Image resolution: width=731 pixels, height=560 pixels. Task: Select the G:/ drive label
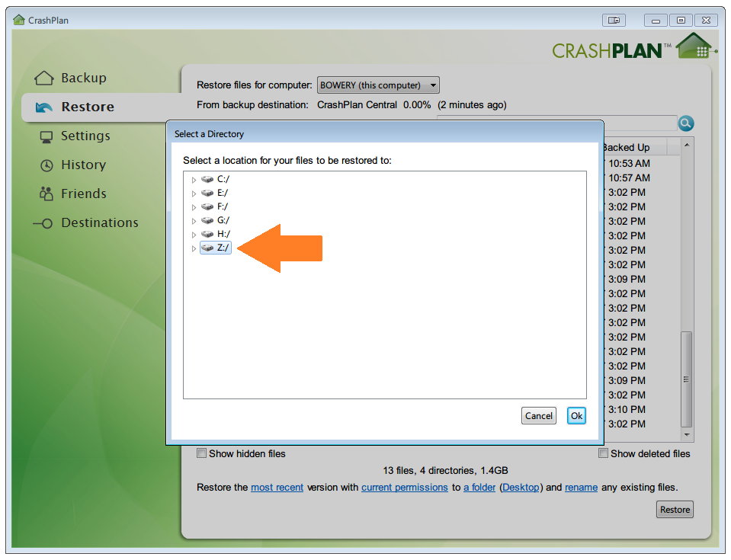tap(223, 220)
